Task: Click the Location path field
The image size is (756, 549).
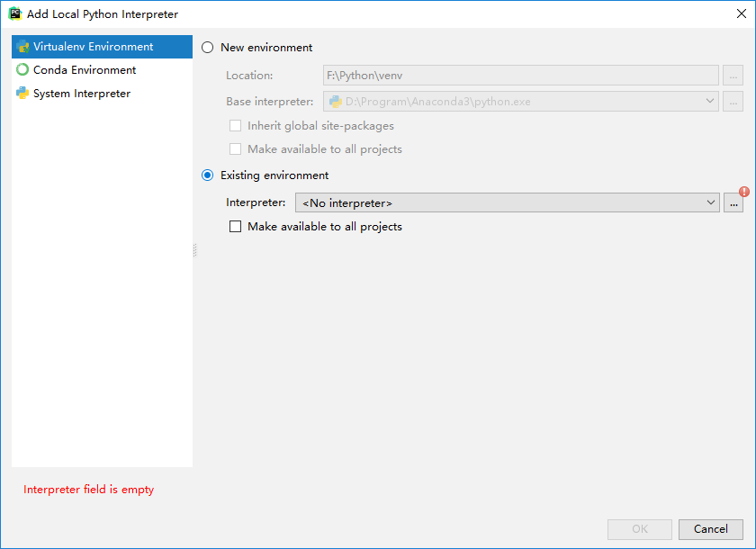Action: point(520,76)
